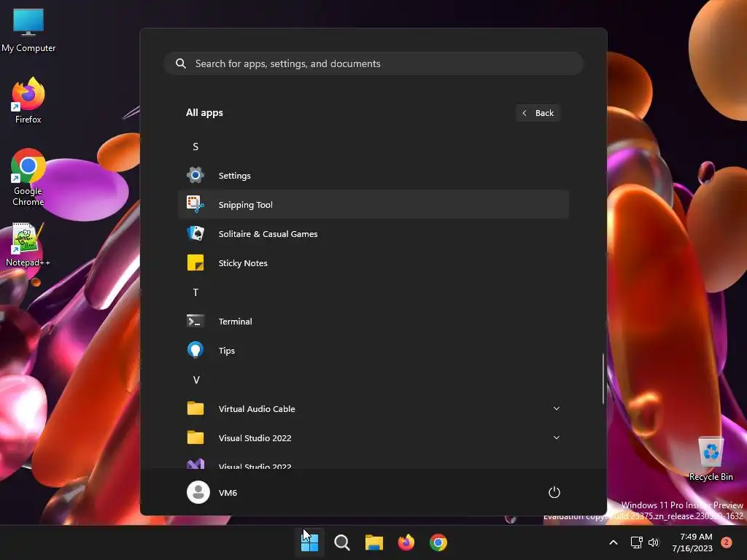
Task: Click the VM6 account name
Action: pyautogui.click(x=228, y=492)
